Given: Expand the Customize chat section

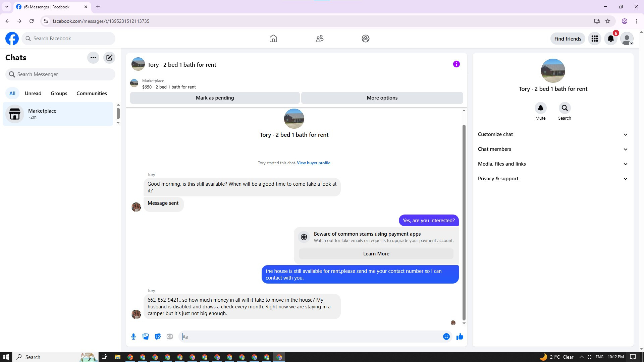Looking at the screenshot, I should coord(552,134).
